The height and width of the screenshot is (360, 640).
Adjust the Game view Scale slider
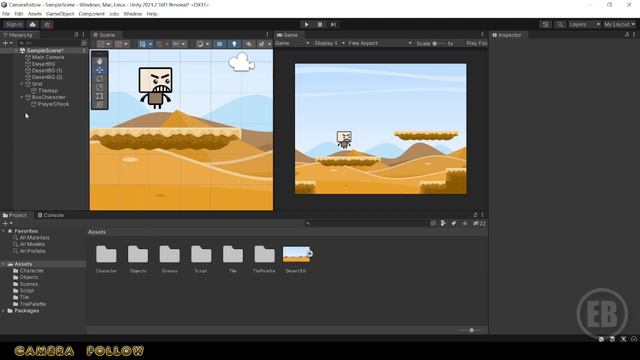coord(438,43)
